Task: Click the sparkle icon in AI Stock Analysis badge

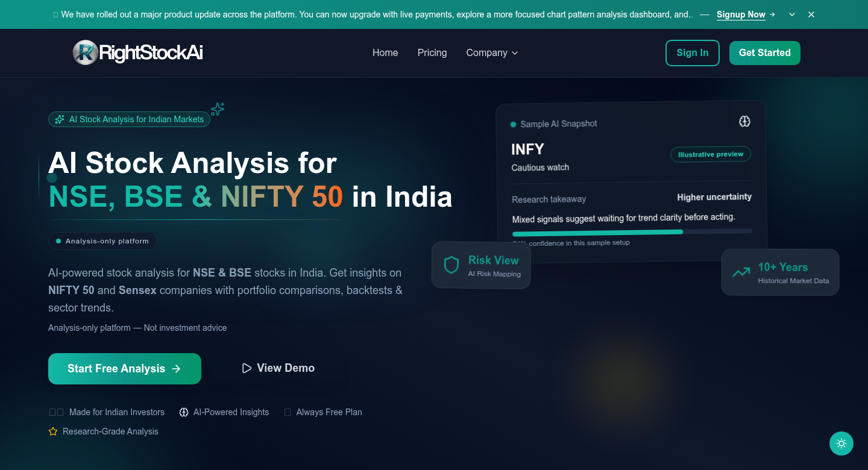Action: [x=60, y=119]
